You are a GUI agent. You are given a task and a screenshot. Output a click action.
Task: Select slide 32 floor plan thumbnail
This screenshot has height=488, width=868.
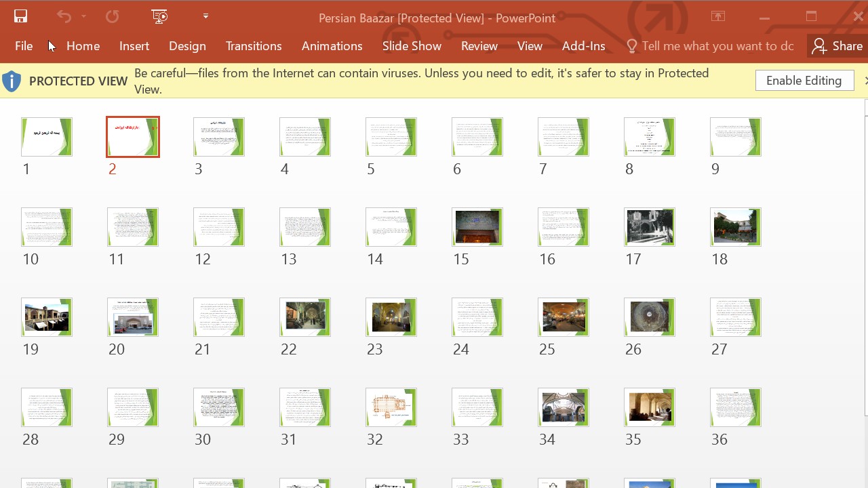[391, 407]
